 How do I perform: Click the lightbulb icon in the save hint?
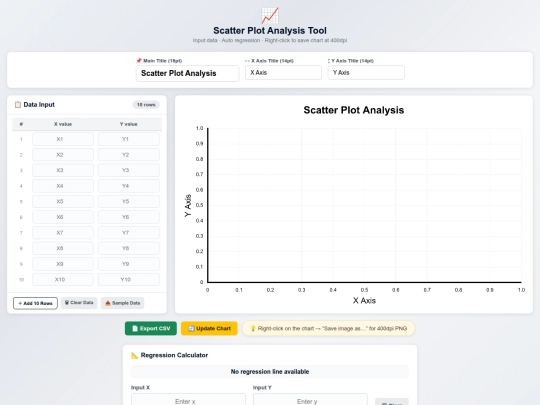253,329
